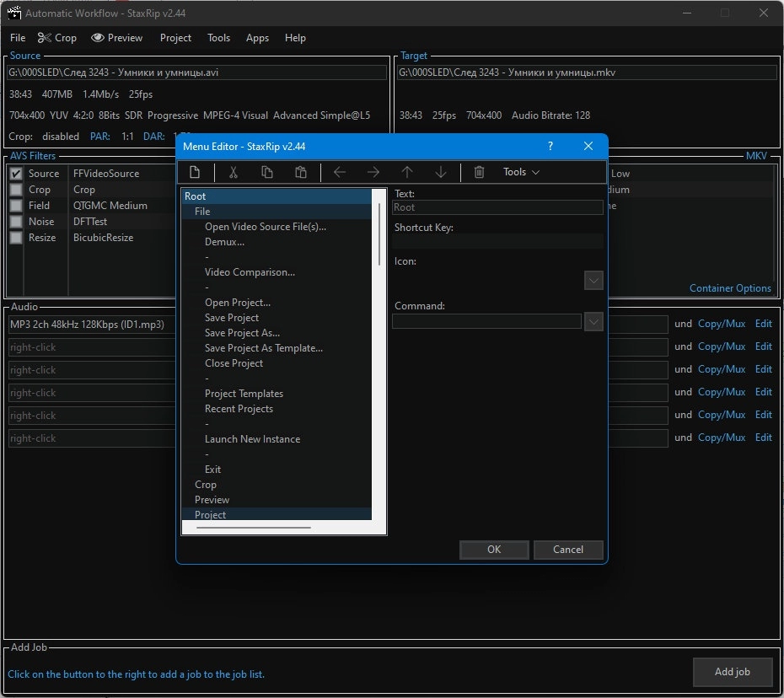
Task: Click the trash Delete icon in Menu Editor
Action: coord(479,172)
